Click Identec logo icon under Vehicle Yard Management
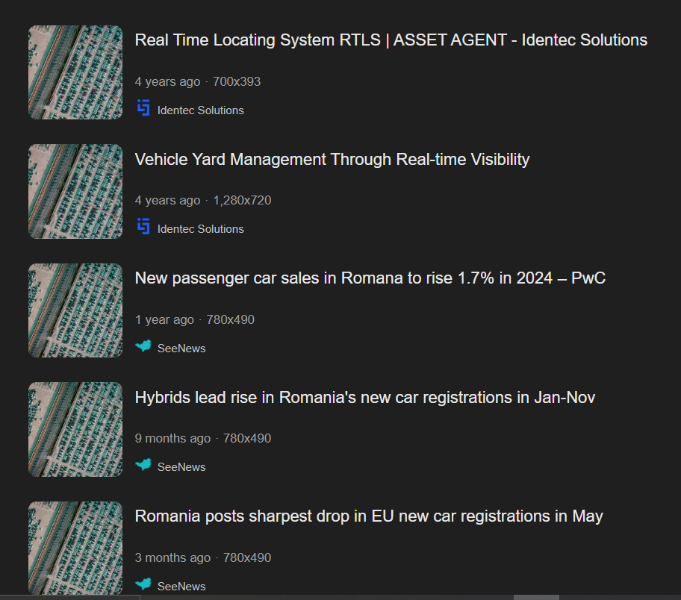 (143, 228)
